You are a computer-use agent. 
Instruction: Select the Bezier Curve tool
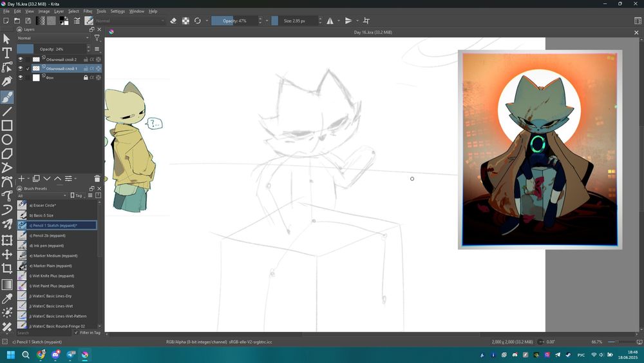pos(6,181)
